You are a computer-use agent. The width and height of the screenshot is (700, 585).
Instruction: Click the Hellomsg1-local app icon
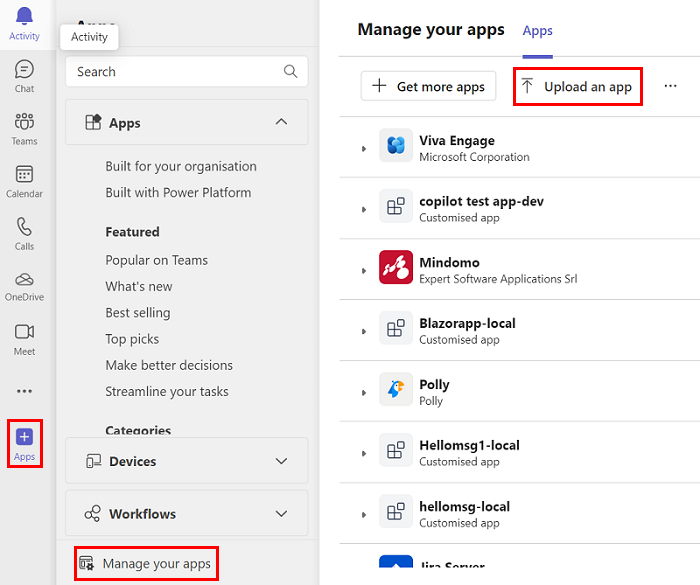tap(396, 450)
